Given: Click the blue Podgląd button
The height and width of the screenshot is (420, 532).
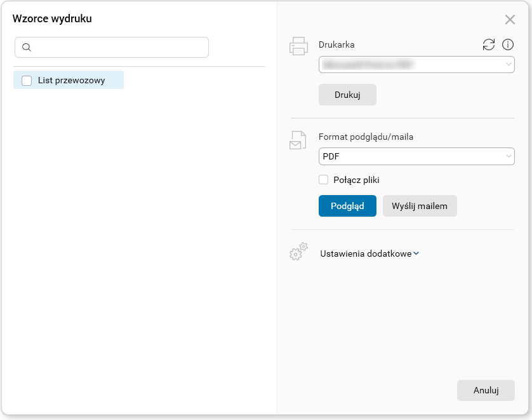Looking at the screenshot, I should (347, 206).
